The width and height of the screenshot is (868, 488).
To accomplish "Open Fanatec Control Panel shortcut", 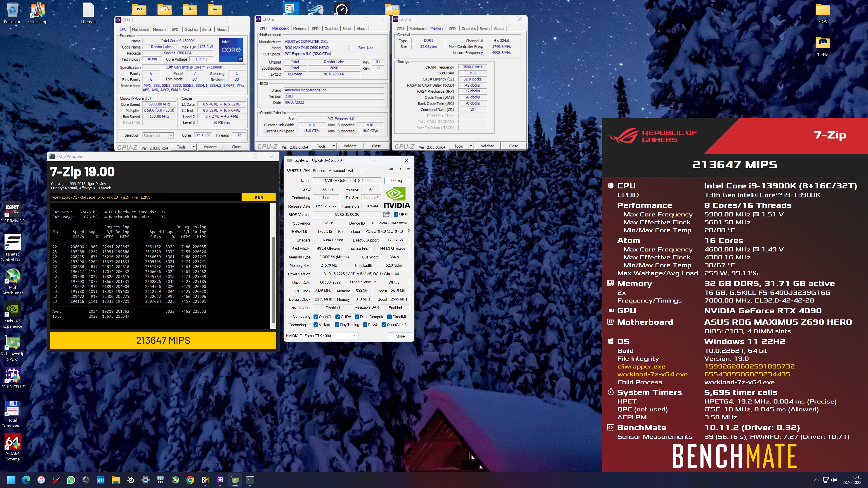I will pos(12,248).
